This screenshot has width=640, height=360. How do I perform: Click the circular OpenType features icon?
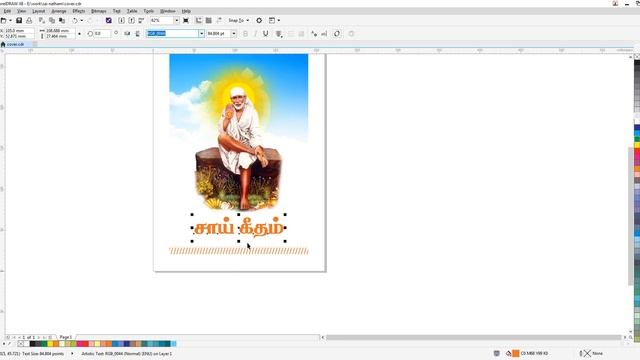(x=337, y=34)
